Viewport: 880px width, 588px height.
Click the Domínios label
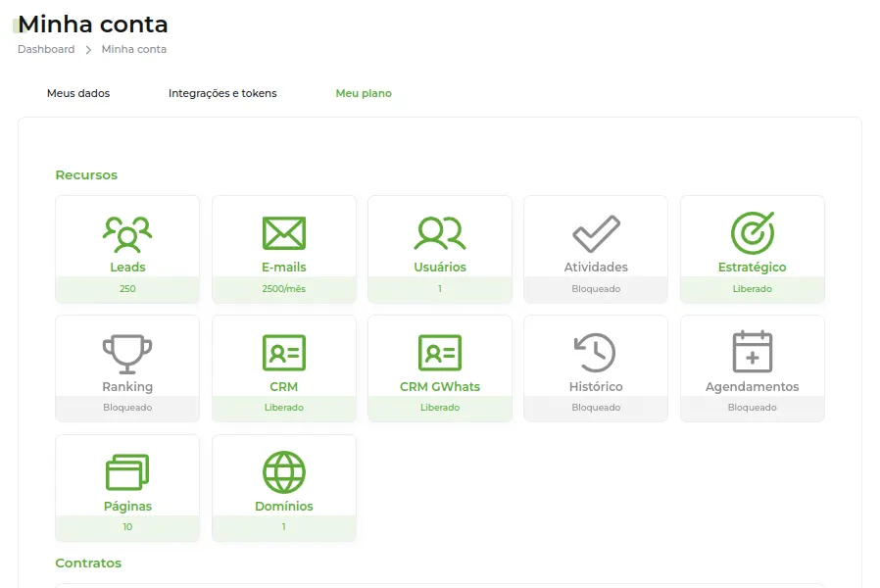click(284, 506)
